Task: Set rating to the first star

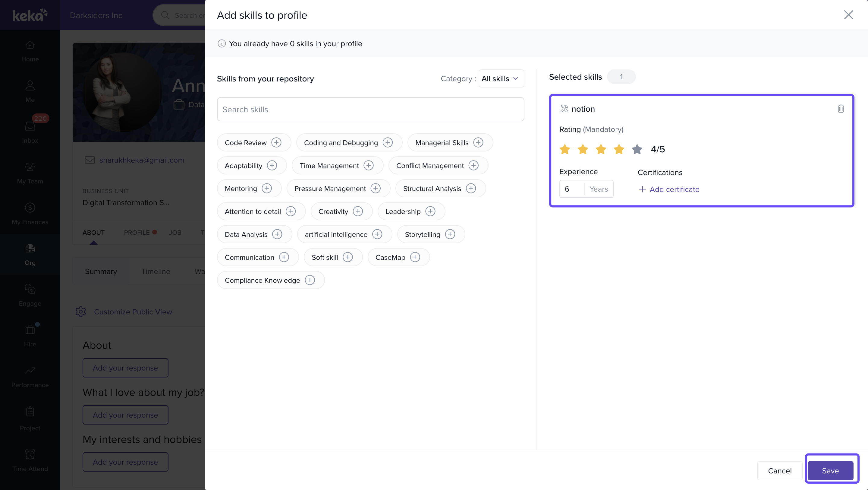Action: click(565, 149)
